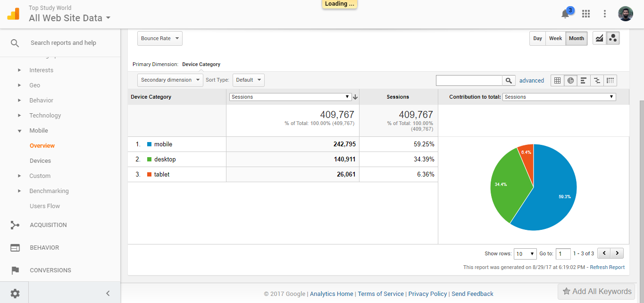The height and width of the screenshot is (303, 644).
Task: Expand the Acquisition section
Action: click(x=48, y=225)
